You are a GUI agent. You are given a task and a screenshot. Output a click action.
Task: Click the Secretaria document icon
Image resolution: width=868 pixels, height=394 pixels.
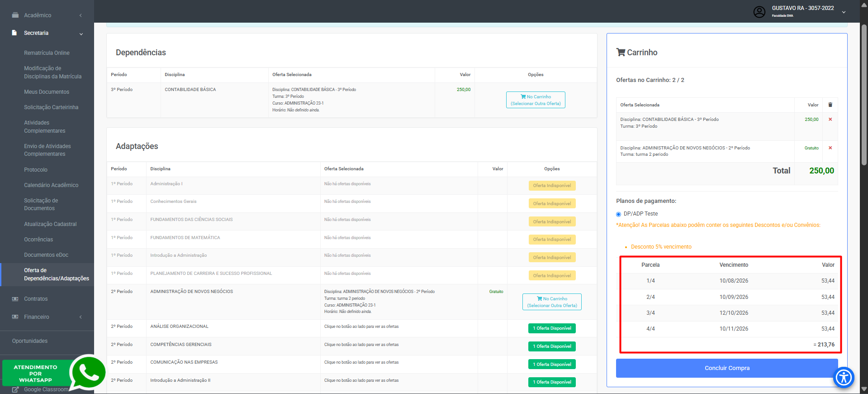coord(14,33)
